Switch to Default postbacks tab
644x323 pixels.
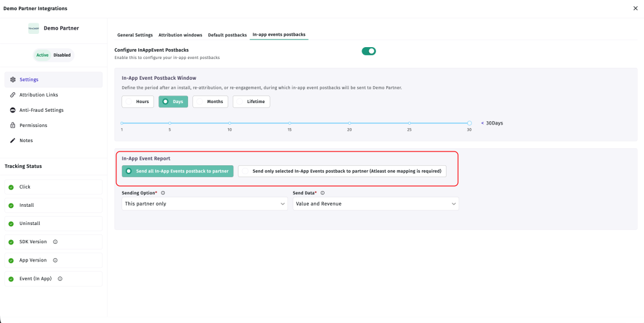[227, 35]
